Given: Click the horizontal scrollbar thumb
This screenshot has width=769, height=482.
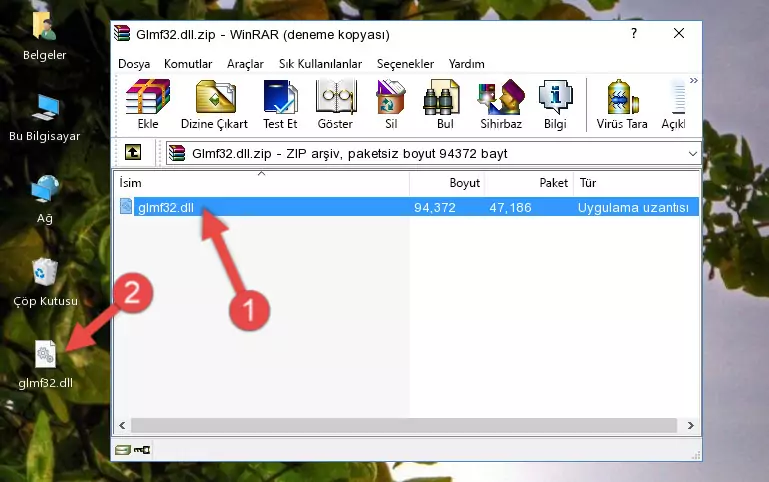Looking at the screenshot, I should [404, 425].
